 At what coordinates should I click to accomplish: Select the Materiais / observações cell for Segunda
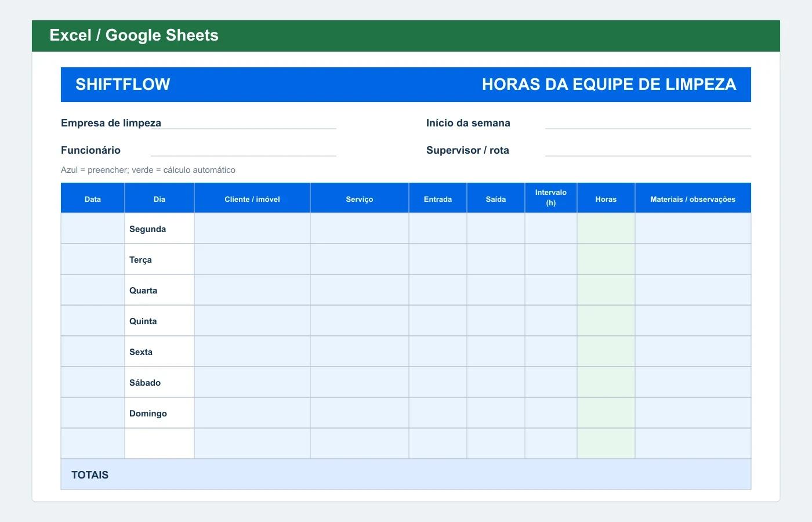click(693, 229)
